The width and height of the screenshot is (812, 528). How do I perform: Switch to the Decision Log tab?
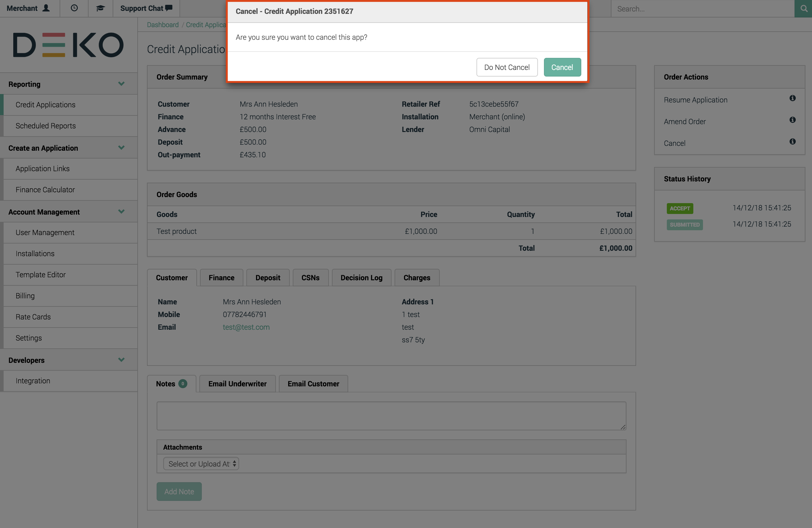(x=361, y=278)
